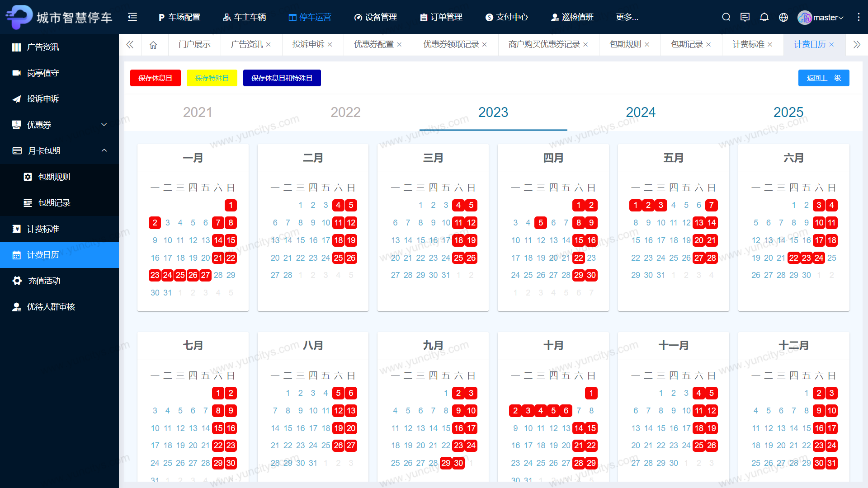Open the vertical dots more menu

(859, 17)
